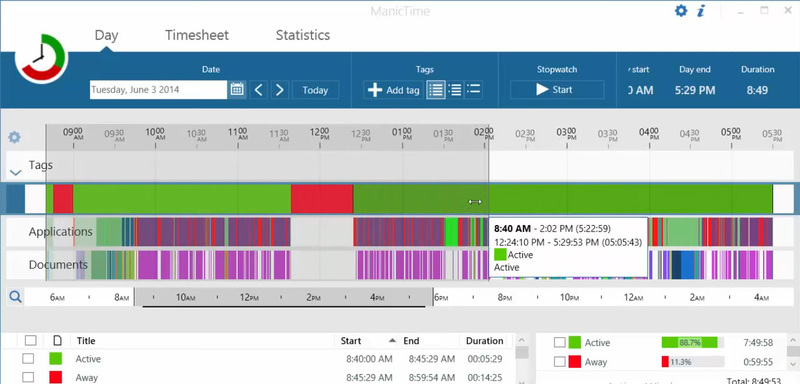
Task: Click the document column header icon
Action: [58, 341]
